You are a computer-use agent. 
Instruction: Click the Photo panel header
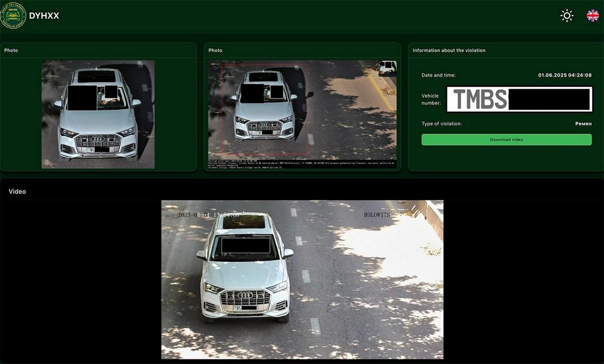(x=11, y=50)
